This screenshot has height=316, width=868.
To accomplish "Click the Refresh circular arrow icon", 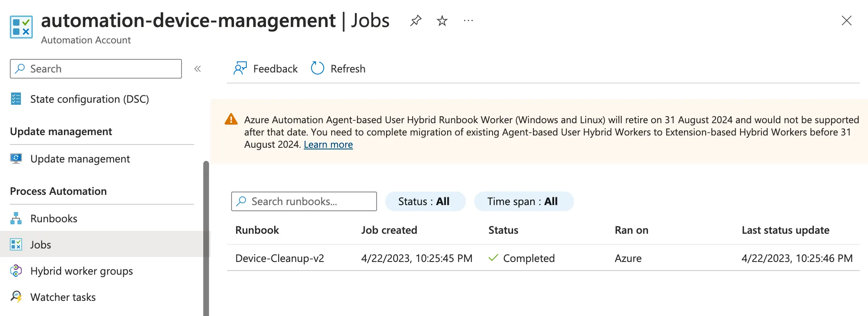I will [317, 68].
